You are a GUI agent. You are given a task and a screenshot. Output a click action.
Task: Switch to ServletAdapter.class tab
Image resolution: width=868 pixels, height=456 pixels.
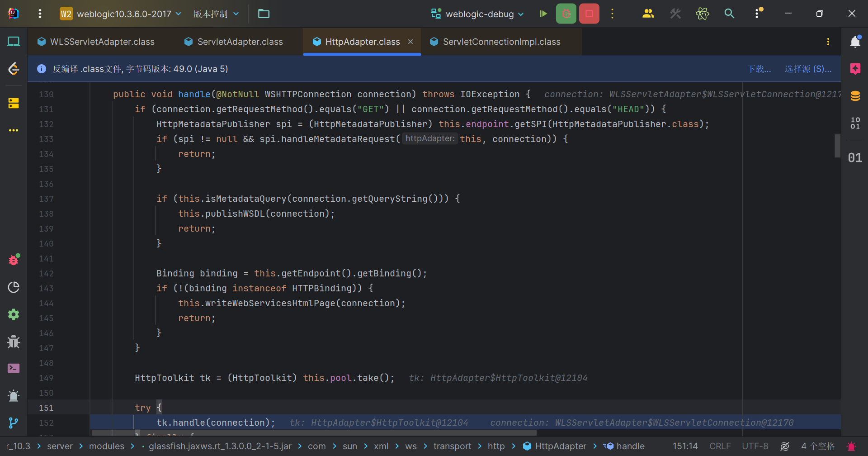[234, 42]
